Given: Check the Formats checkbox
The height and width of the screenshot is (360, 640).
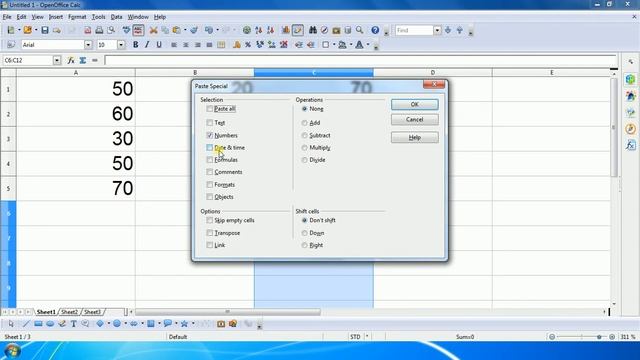Looking at the screenshot, I should click(x=210, y=184).
